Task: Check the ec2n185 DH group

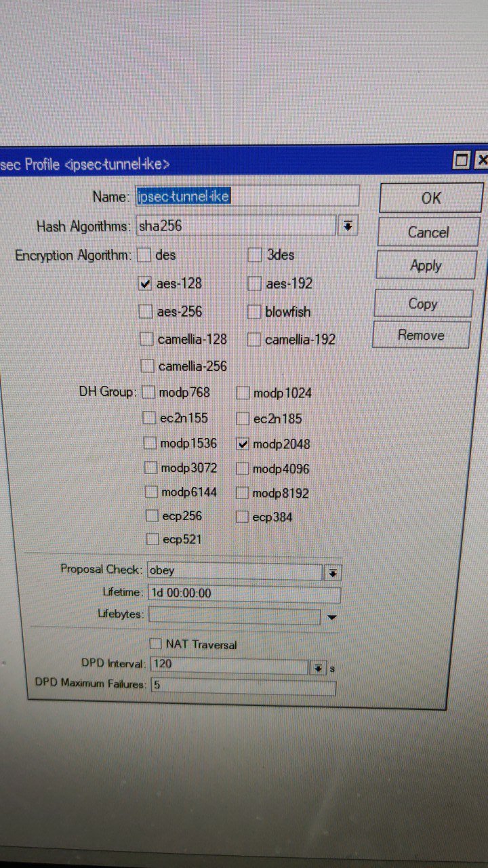Action: click(x=243, y=419)
